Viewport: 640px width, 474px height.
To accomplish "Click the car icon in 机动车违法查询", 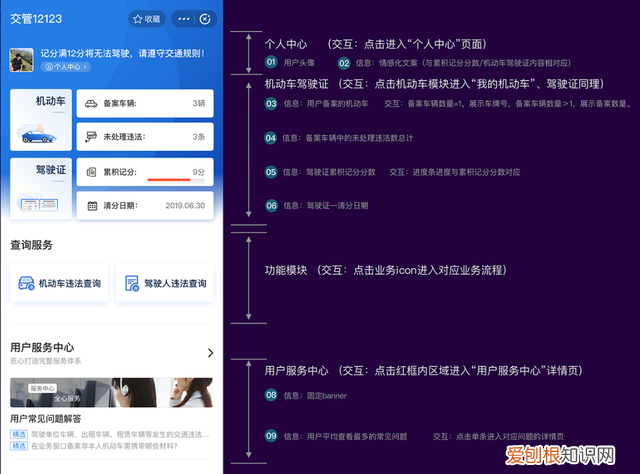I will pos(27,283).
